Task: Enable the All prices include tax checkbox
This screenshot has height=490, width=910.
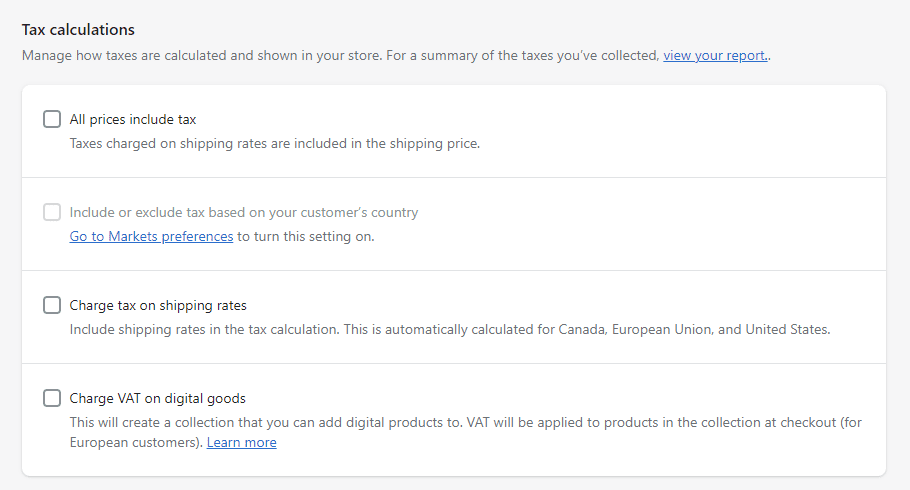Action: click(x=52, y=119)
